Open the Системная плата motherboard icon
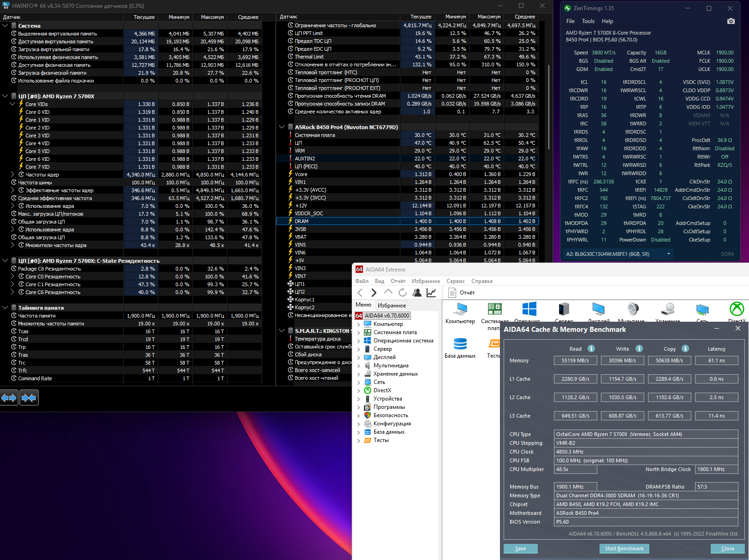Screen dimensions: 749x560 pos(494,309)
